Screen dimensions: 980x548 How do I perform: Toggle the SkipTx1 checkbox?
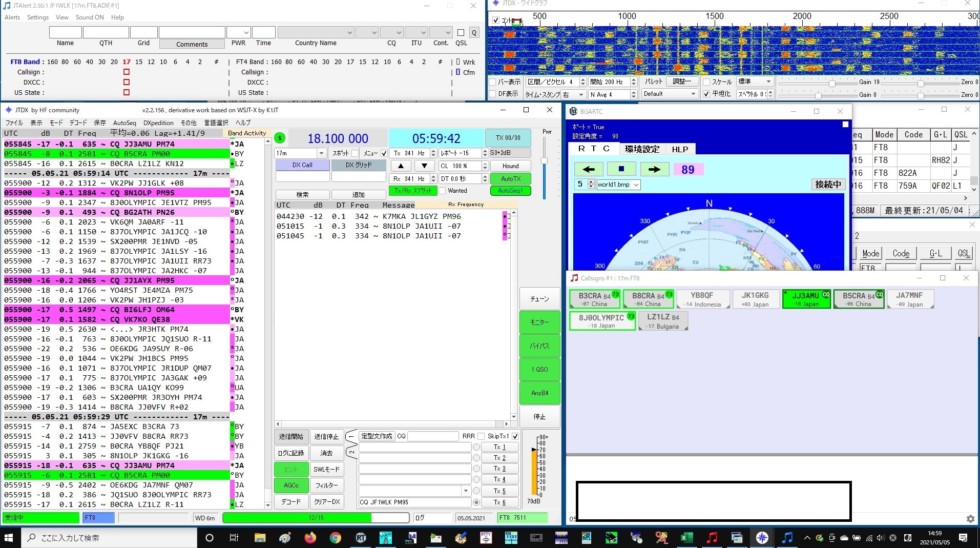tap(515, 436)
